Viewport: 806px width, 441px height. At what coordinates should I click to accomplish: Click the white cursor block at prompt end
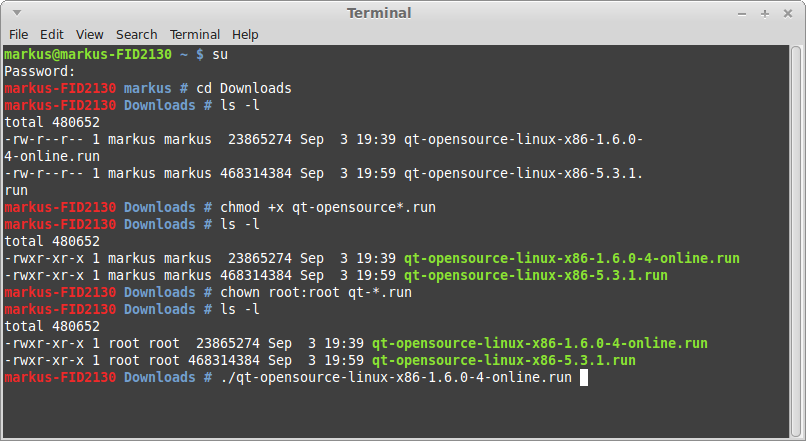click(x=584, y=378)
